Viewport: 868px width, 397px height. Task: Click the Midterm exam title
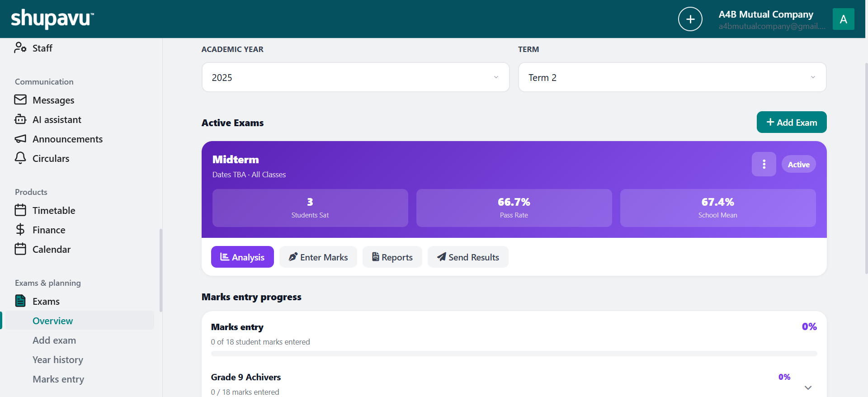tap(236, 159)
